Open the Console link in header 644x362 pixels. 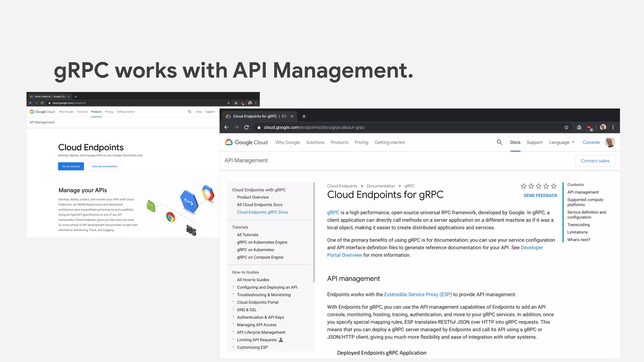pos(591,142)
